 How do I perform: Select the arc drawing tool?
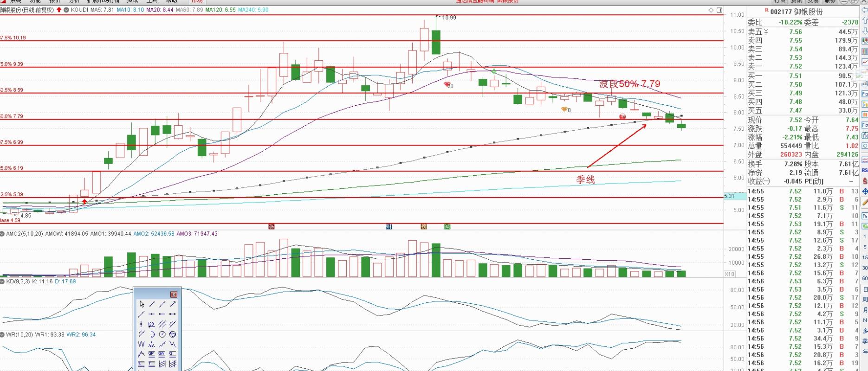point(152,334)
